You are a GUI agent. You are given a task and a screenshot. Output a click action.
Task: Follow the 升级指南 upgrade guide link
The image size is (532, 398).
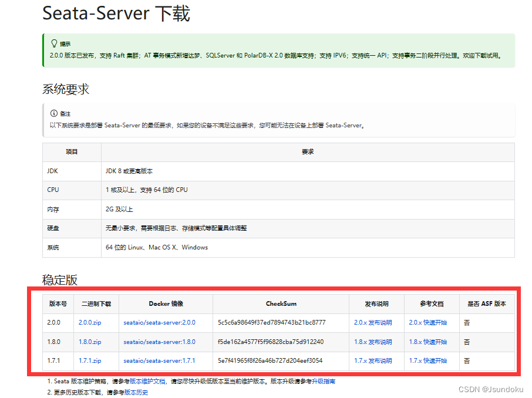(x=324, y=382)
